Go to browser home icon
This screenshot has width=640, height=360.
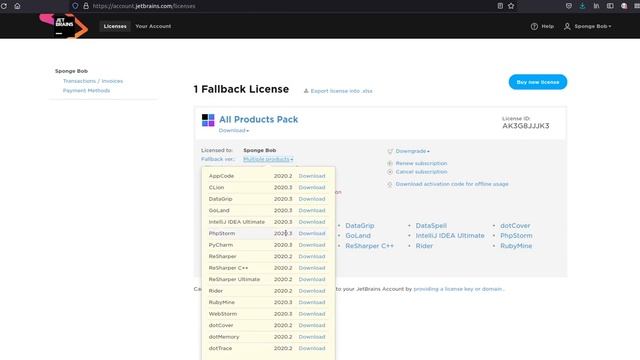pos(17,6)
